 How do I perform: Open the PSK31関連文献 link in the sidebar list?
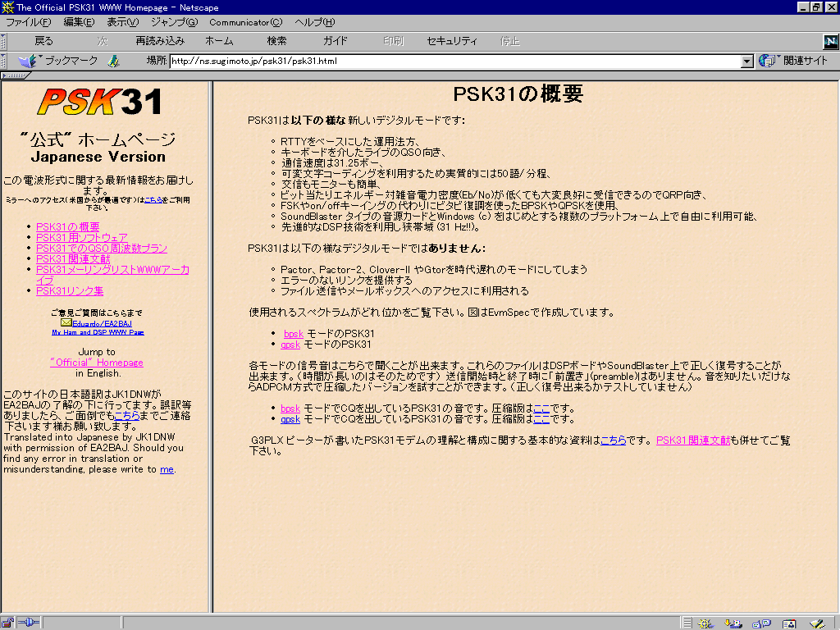click(x=73, y=259)
